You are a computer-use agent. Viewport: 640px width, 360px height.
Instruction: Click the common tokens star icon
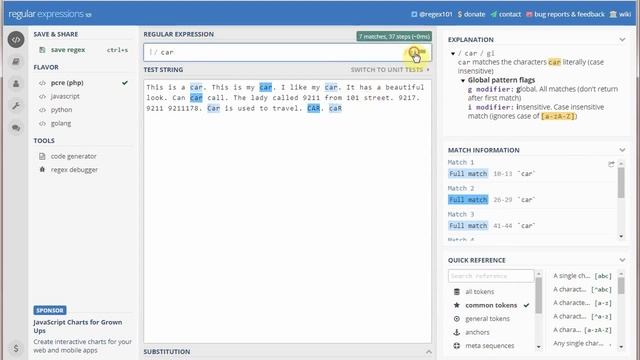coord(457,305)
